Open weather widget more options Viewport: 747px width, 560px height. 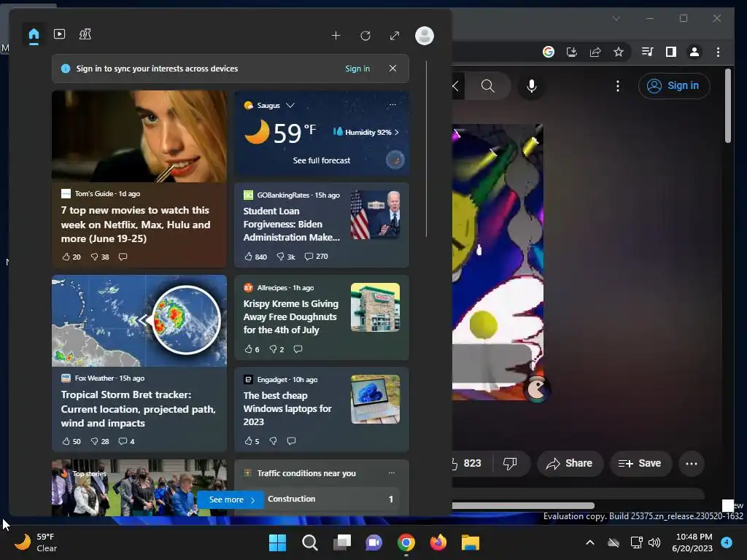click(392, 104)
